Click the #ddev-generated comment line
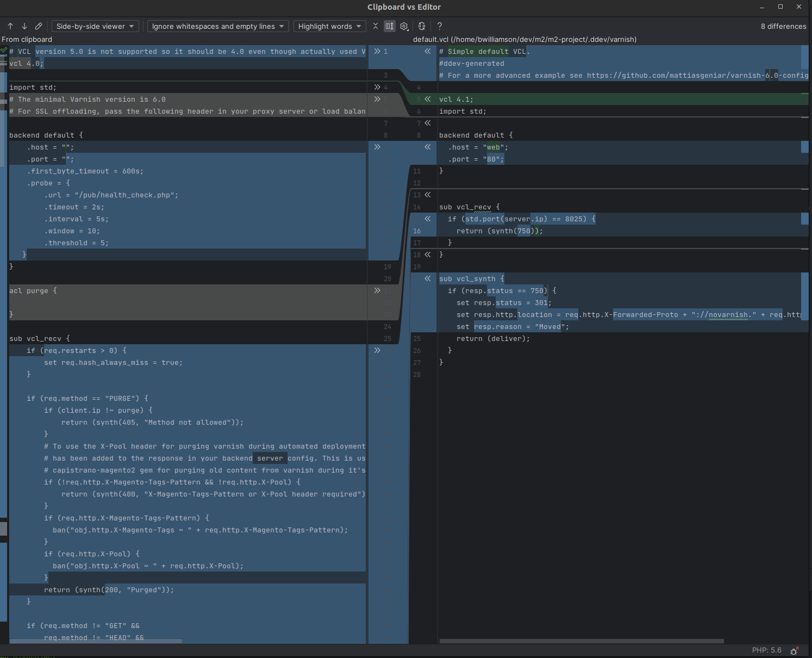 pos(471,63)
